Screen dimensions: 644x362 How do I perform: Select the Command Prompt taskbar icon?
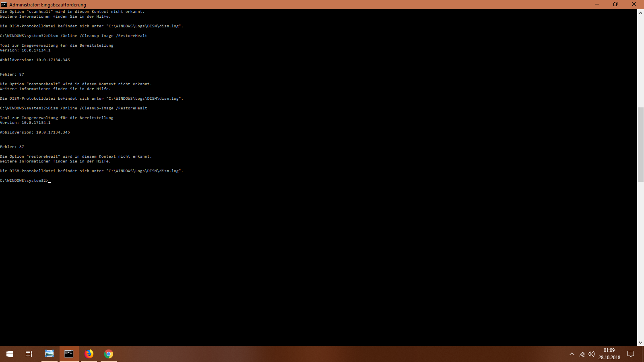69,354
